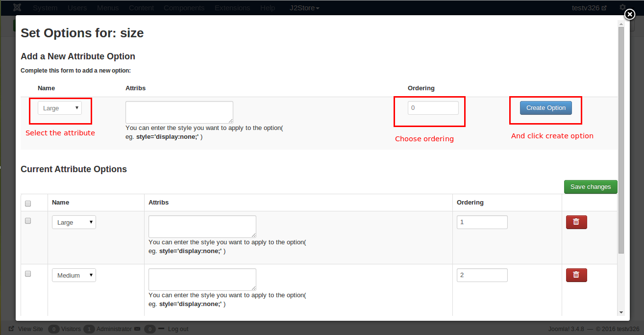Close the Set Options modal with X icon
644x335 pixels.
(630, 15)
